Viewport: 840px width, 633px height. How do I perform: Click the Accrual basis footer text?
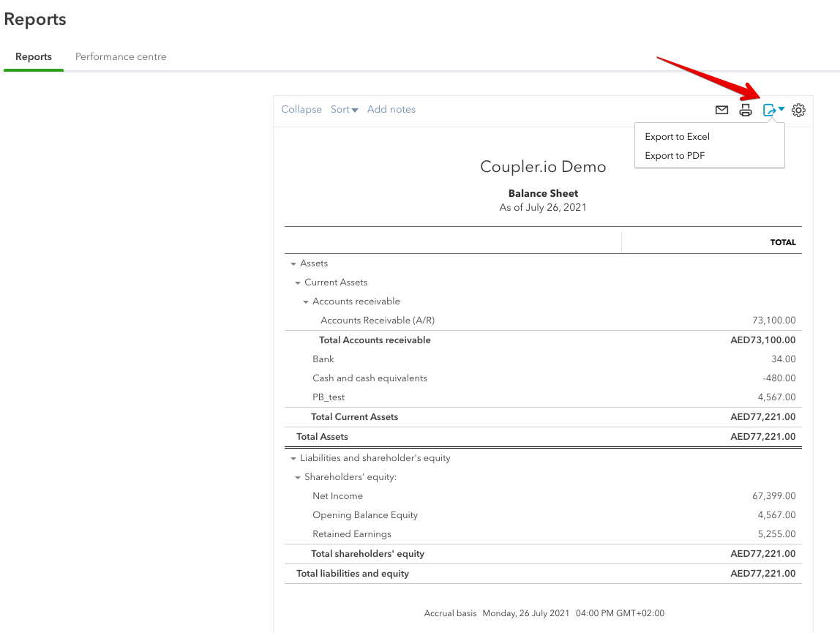[x=450, y=613]
